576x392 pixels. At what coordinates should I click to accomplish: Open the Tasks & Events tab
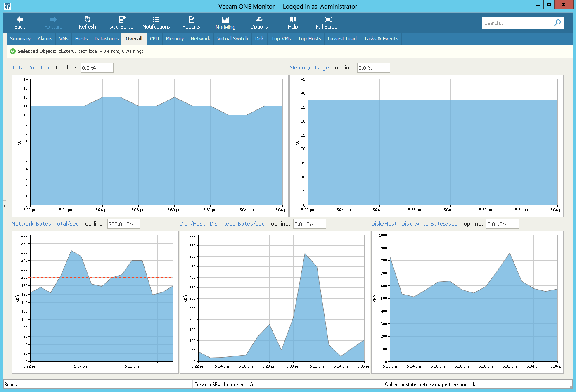click(x=381, y=39)
